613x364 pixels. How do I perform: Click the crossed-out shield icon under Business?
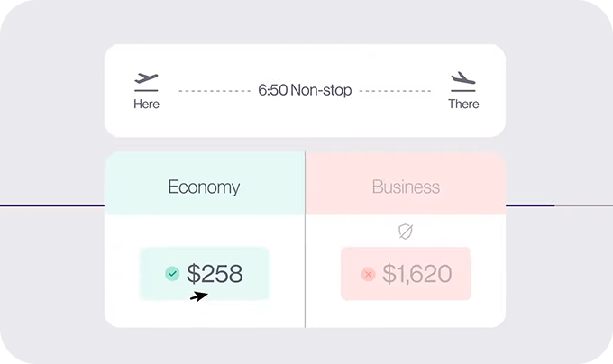coord(406,232)
